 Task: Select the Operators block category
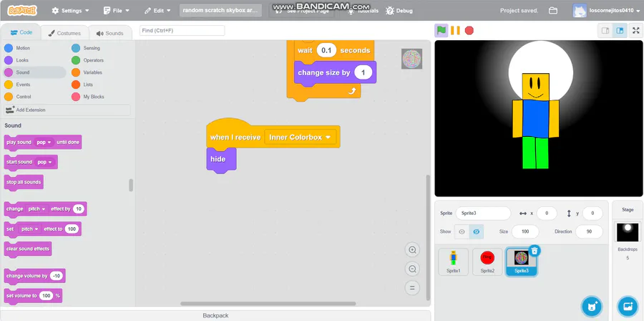point(88,60)
